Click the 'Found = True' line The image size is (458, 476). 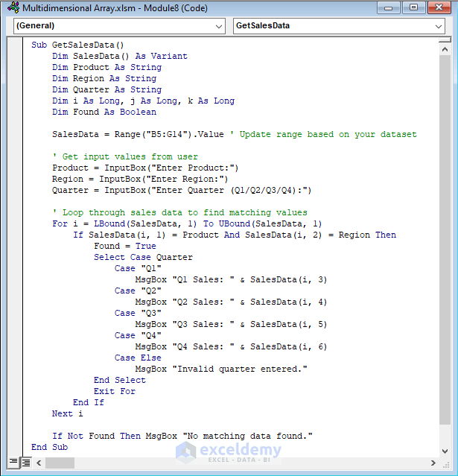point(125,247)
